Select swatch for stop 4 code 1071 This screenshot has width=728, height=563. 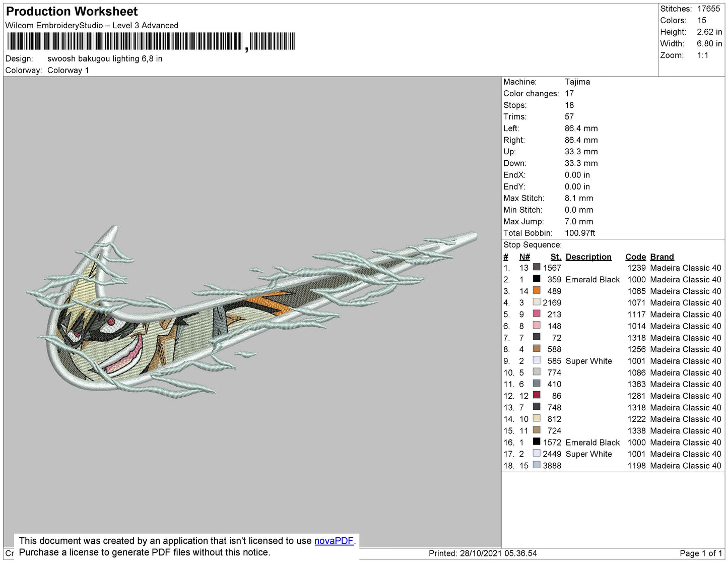(537, 302)
